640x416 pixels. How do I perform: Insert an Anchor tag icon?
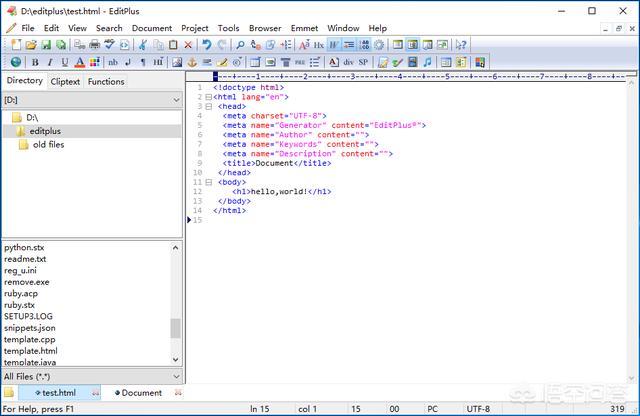[x=192, y=62]
